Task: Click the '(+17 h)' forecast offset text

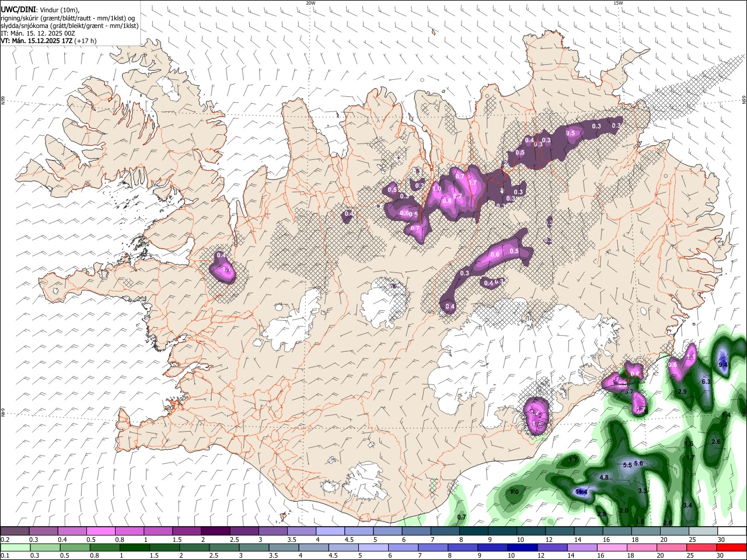Action: coord(86,41)
